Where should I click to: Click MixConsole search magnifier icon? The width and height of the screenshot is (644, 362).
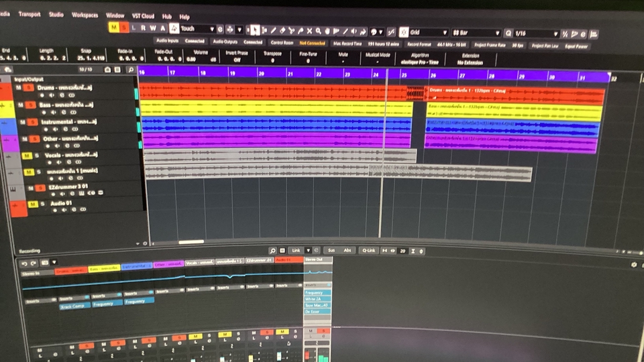click(x=273, y=250)
